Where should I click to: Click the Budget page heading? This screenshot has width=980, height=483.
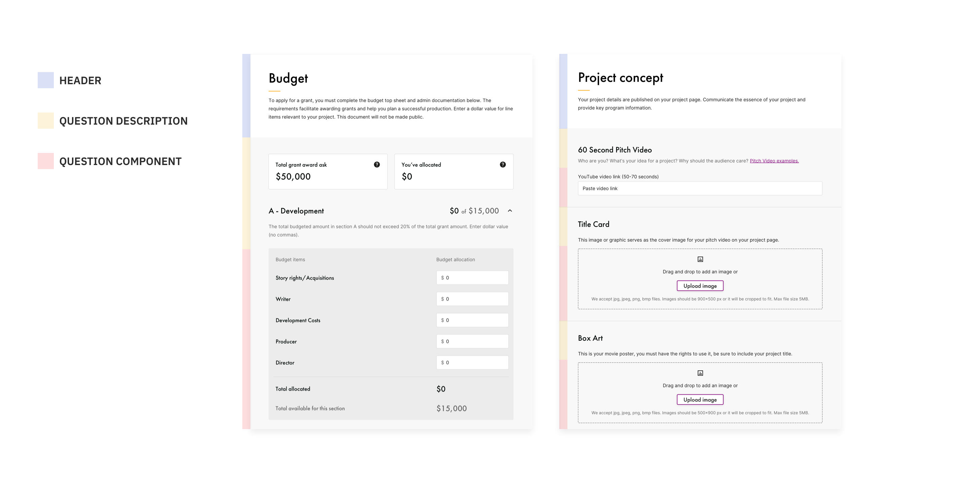coord(288,78)
